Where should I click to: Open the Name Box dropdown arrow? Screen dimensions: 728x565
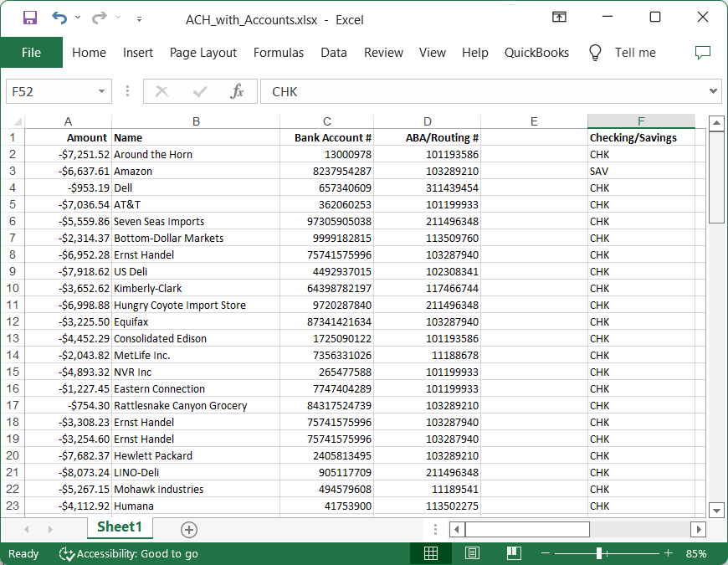[102, 91]
